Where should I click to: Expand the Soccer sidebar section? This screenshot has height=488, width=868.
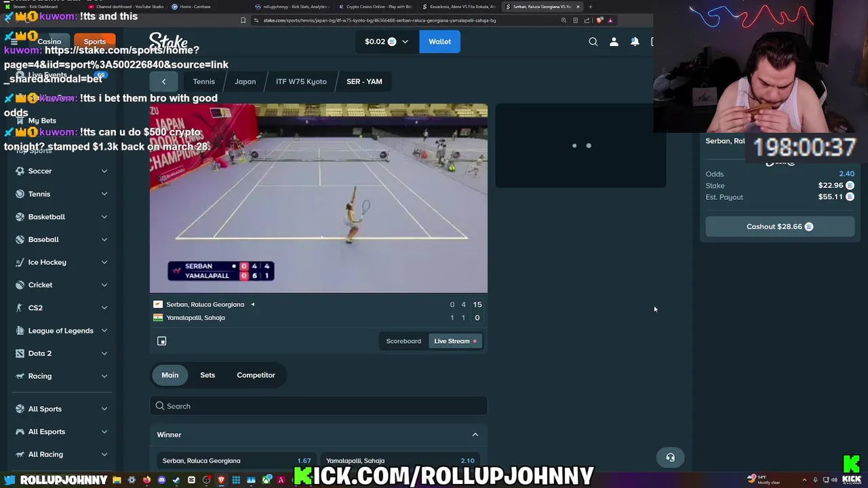[x=104, y=171]
